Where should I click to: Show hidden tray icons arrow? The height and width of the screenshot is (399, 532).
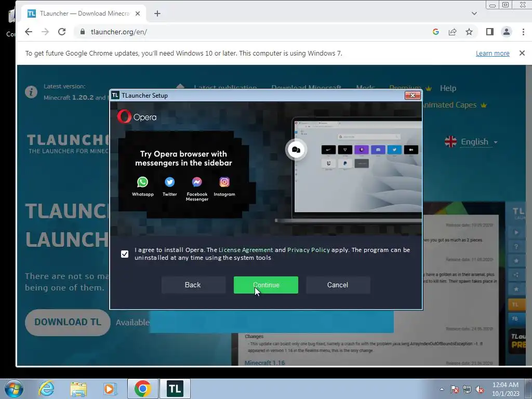pos(442,389)
